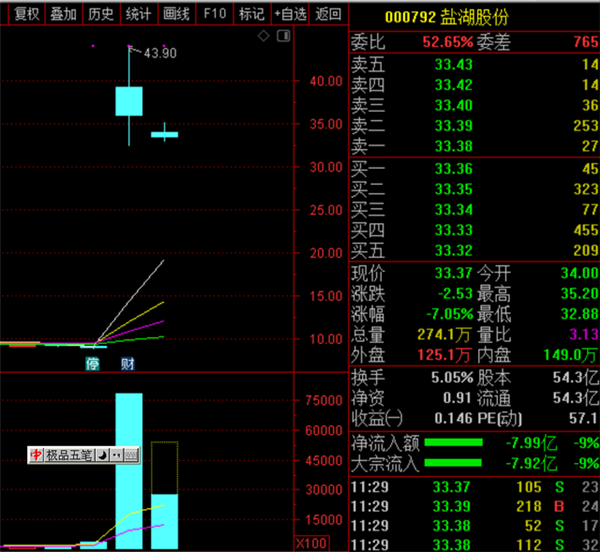Click the 财 financial report marker

click(x=127, y=363)
